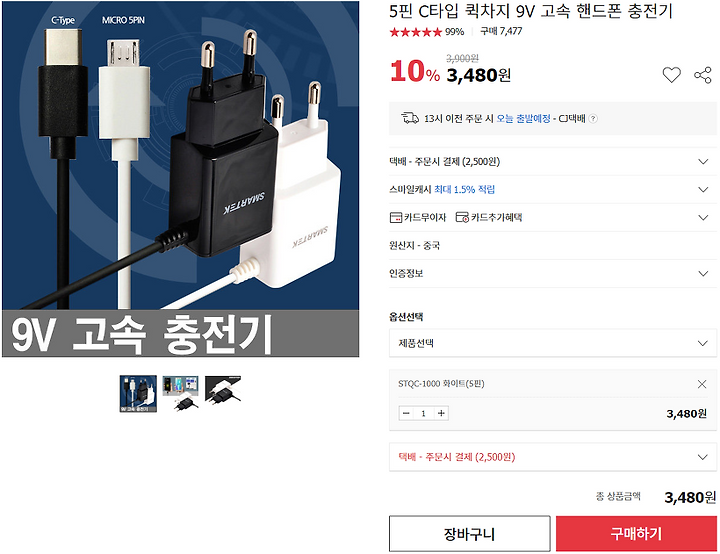
Task: Decrease quantity with the minus button
Action: tap(406, 413)
